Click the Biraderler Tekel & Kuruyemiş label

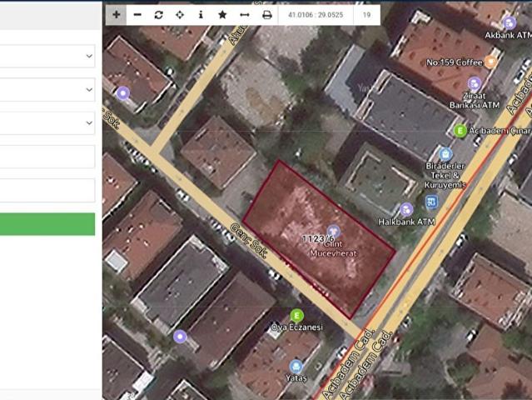(445, 176)
